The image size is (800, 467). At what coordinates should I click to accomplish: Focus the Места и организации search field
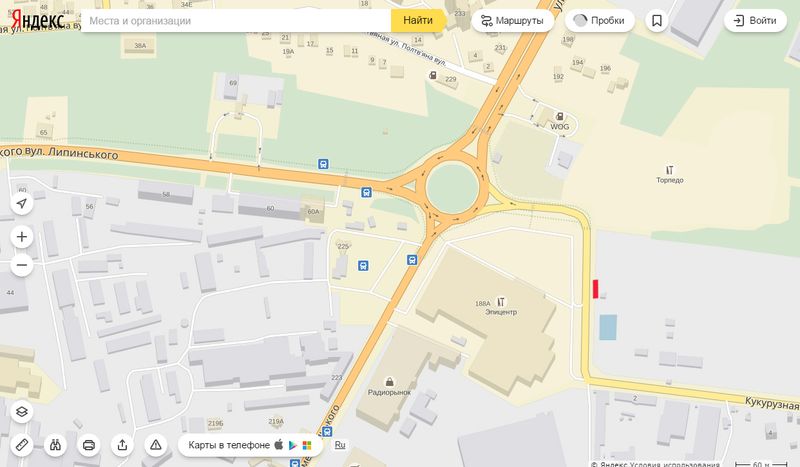236,21
